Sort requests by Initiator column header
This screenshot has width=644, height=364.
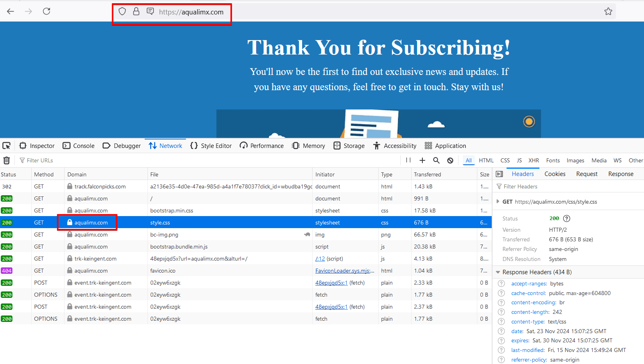[x=345, y=174]
